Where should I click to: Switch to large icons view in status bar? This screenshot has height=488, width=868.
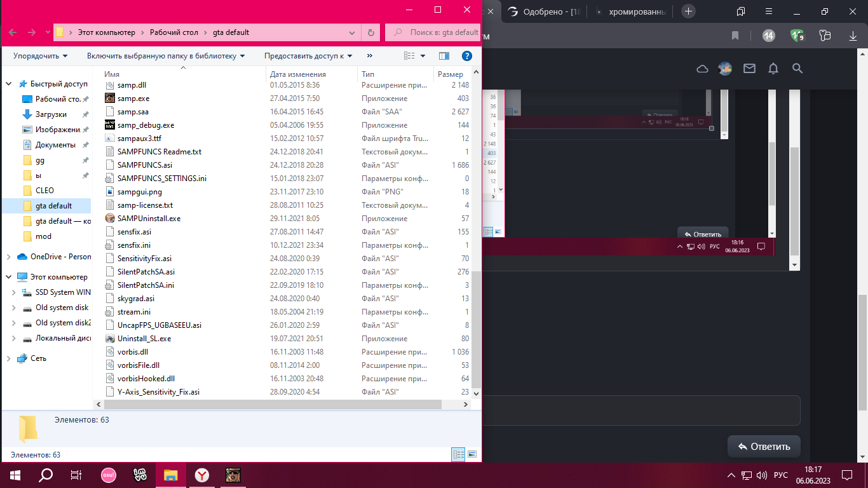pyautogui.click(x=471, y=454)
